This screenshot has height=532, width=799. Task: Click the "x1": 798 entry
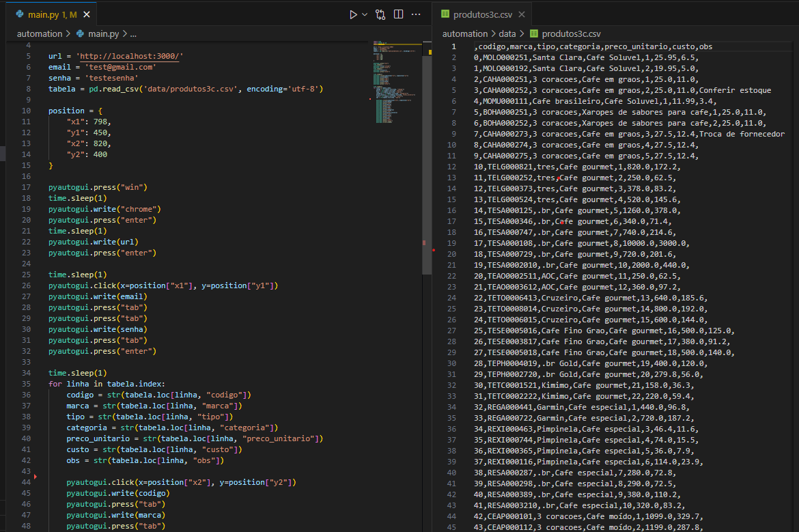(x=89, y=122)
